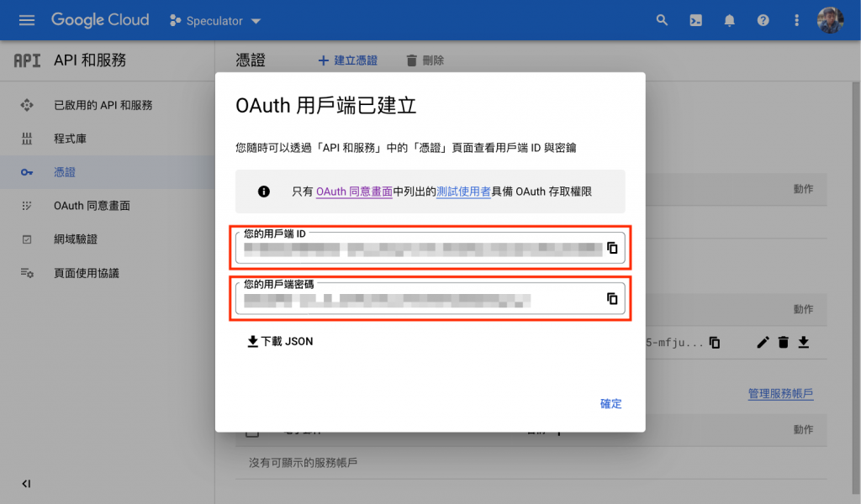Click the search magnifier icon
The width and height of the screenshot is (861, 504).
(662, 20)
